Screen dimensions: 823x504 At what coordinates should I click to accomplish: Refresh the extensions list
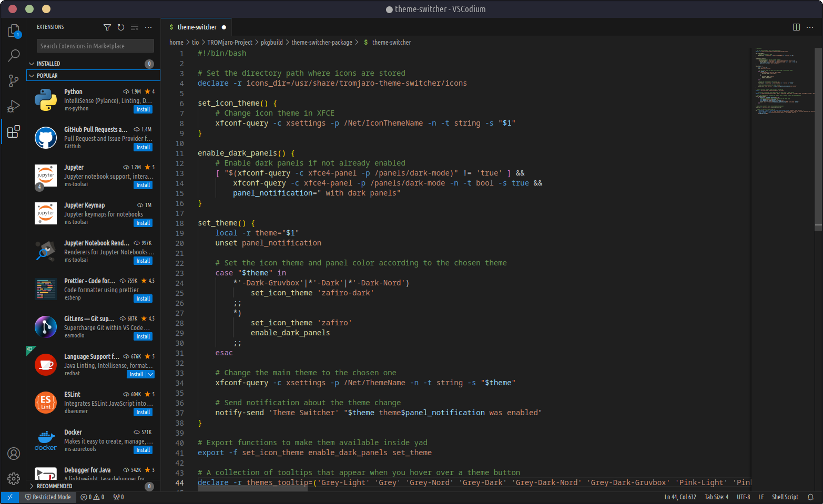pos(121,27)
